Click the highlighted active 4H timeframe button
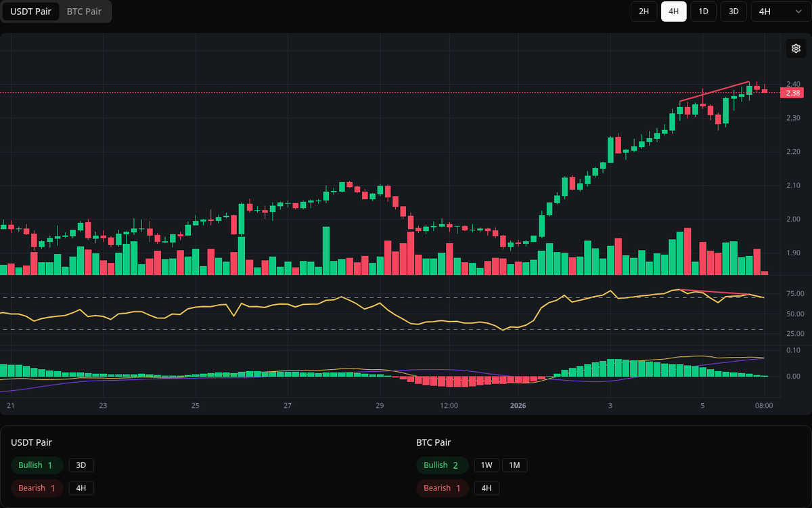812x508 pixels. pos(673,12)
